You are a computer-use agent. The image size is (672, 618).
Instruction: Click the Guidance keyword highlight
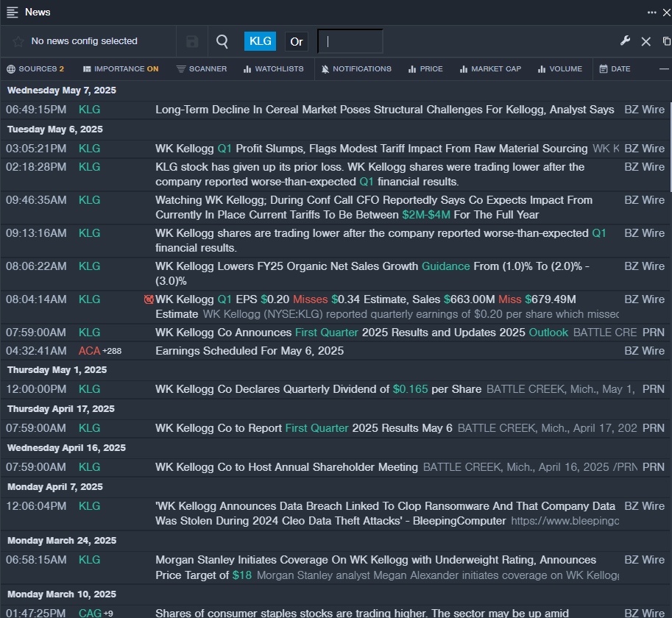[446, 266]
